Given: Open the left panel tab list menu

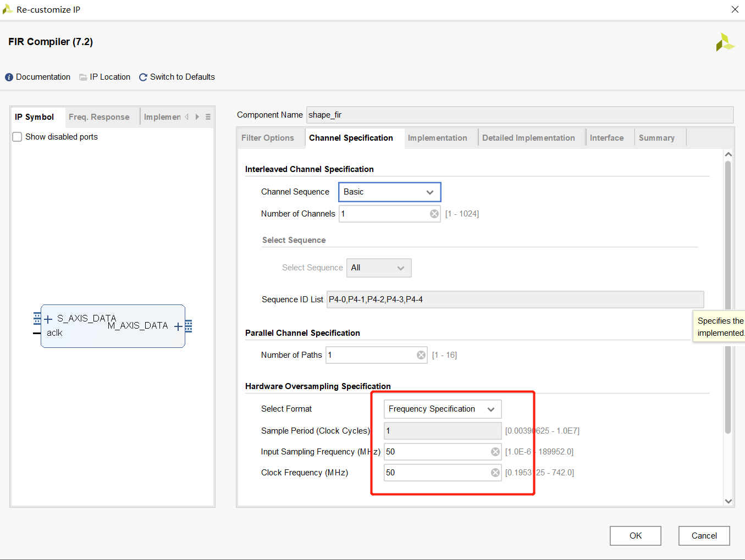Looking at the screenshot, I should (208, 117).
